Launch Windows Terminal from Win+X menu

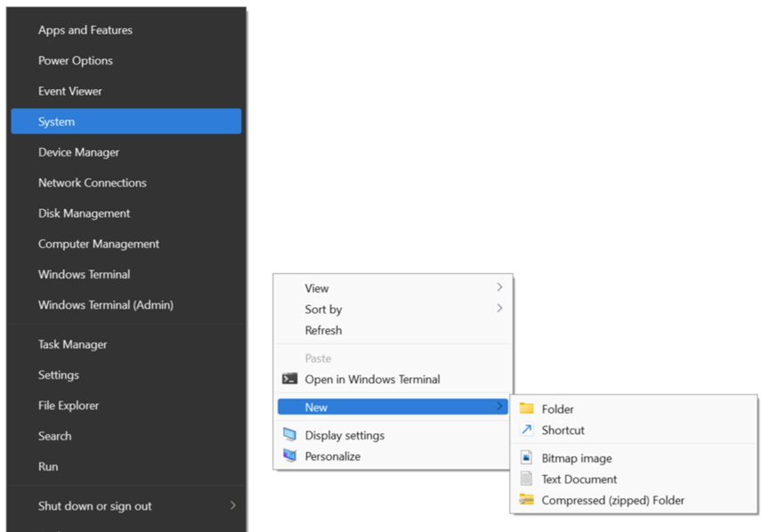[x=126, y=274]
